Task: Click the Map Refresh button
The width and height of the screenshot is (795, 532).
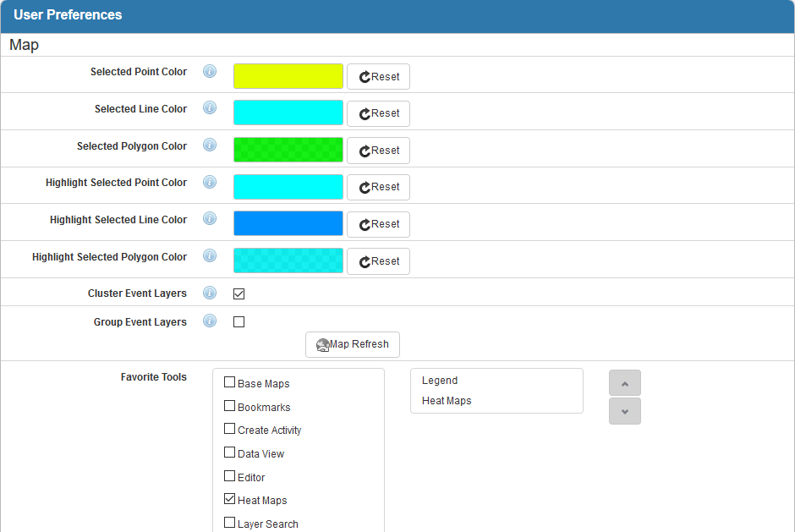Action: coord(352,344)
